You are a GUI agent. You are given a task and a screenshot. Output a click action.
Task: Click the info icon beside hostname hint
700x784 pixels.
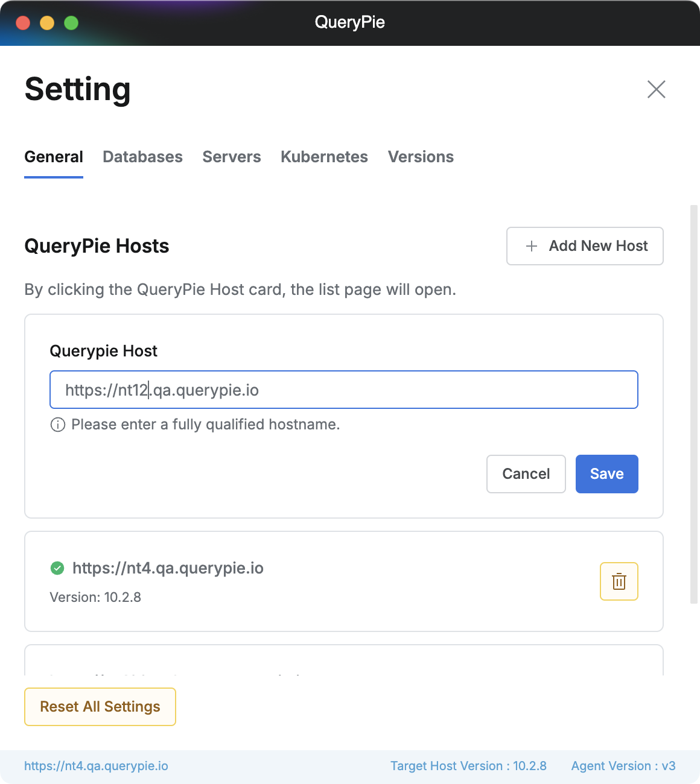tap(57, 425)
